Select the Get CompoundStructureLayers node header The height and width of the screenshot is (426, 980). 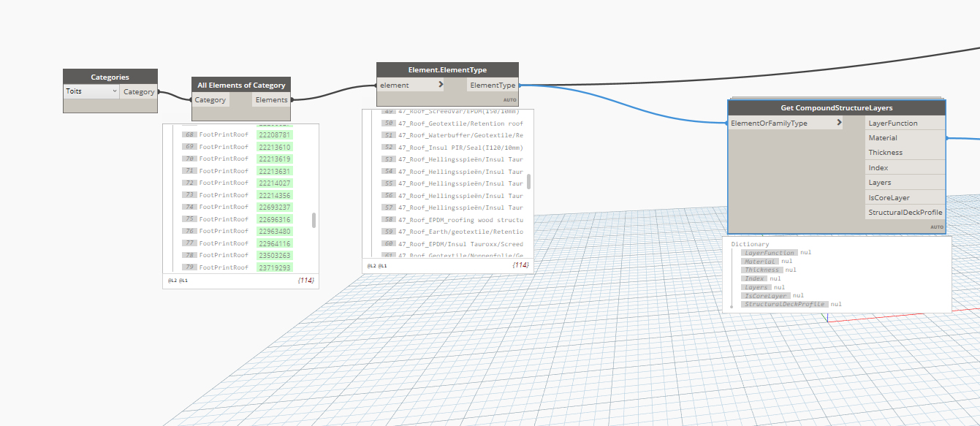(x=836, y=108)
